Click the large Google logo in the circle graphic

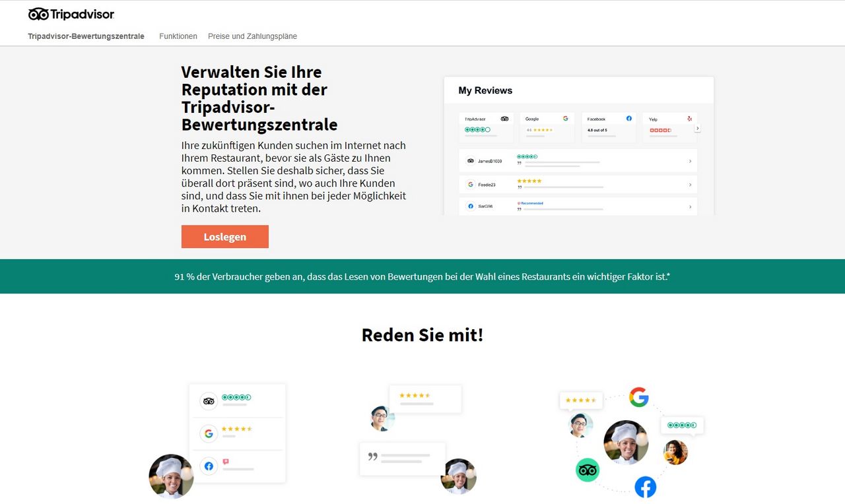[638, 397]
